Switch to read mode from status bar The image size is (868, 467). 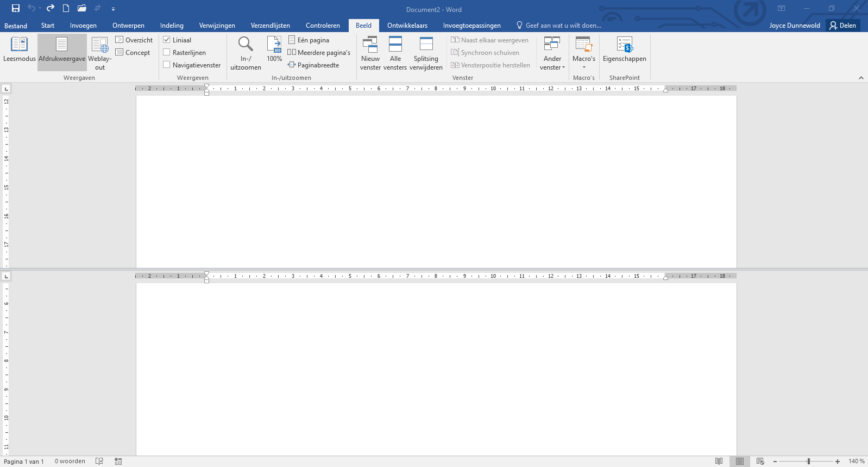[719, 461]
